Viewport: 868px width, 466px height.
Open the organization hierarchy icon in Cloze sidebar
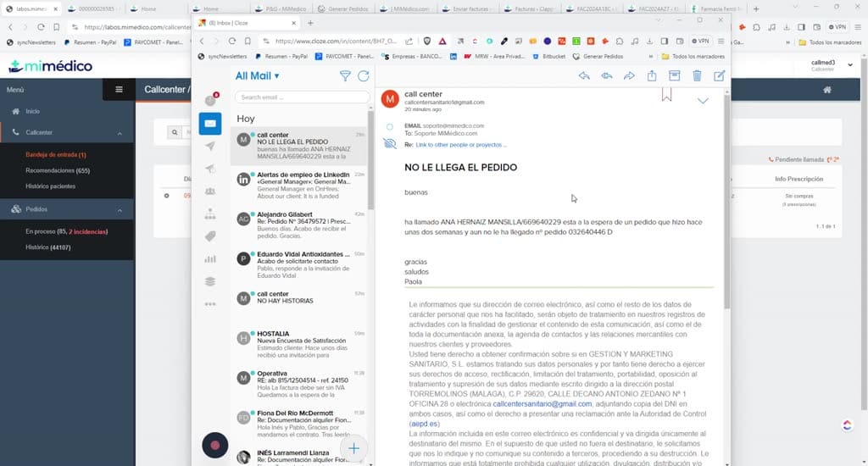(210, 214)
